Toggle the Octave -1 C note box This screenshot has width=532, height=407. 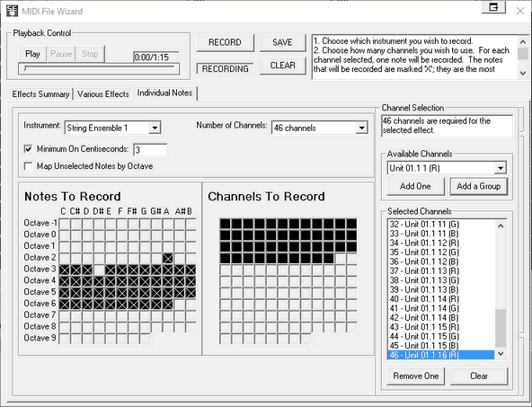click(65, 224)
